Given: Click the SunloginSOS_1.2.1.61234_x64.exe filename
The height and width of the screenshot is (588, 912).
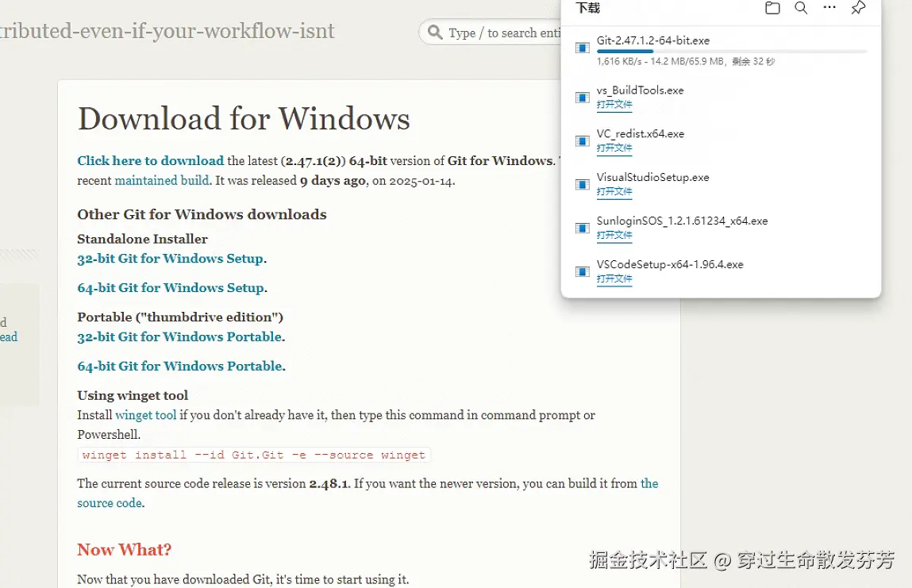Looking at the screenshot, I should point(683,221).
